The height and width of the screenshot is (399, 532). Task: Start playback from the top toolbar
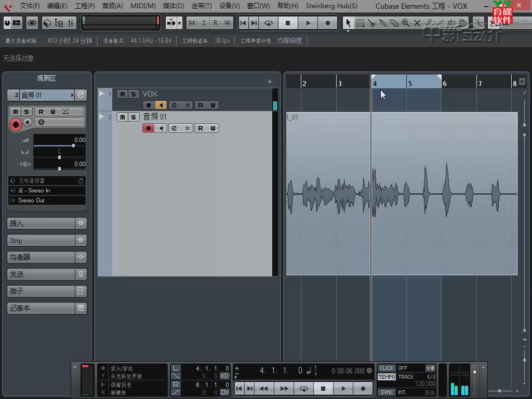coord(308,23)
